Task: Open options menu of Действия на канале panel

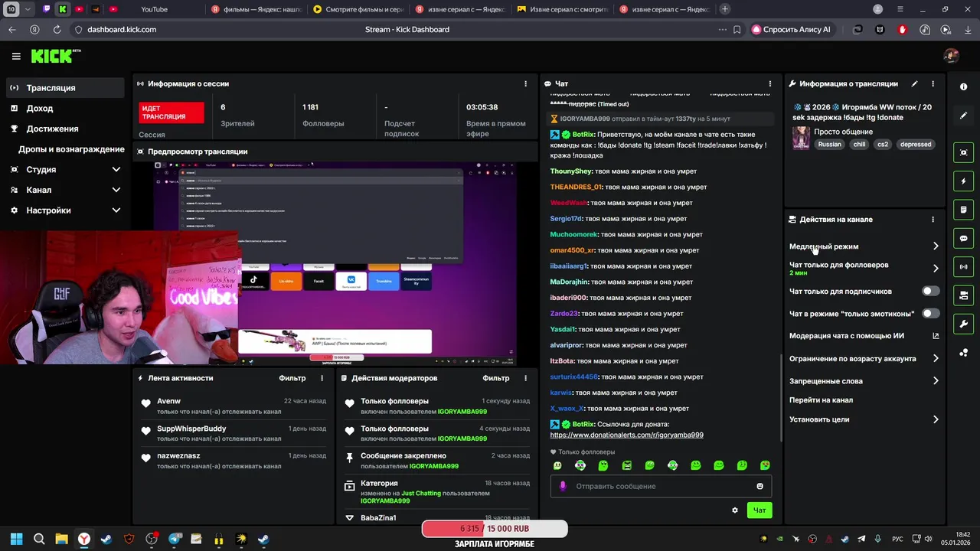Action: [933, 220]
